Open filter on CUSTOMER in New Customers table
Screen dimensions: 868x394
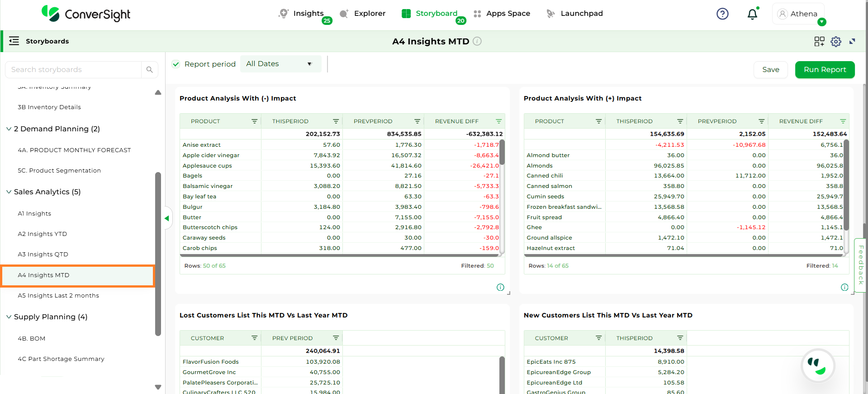(598, 338)
